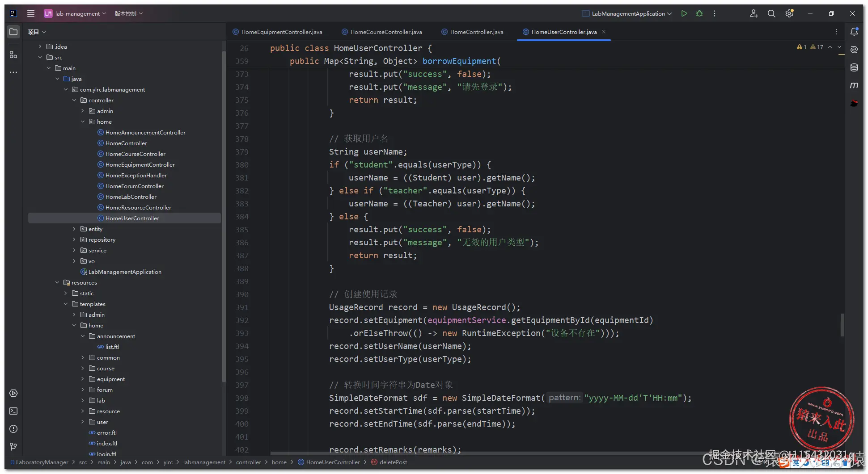868x474 pixels.
Task: Click deletePost method breadcrumb
Action: coord(389,462)
